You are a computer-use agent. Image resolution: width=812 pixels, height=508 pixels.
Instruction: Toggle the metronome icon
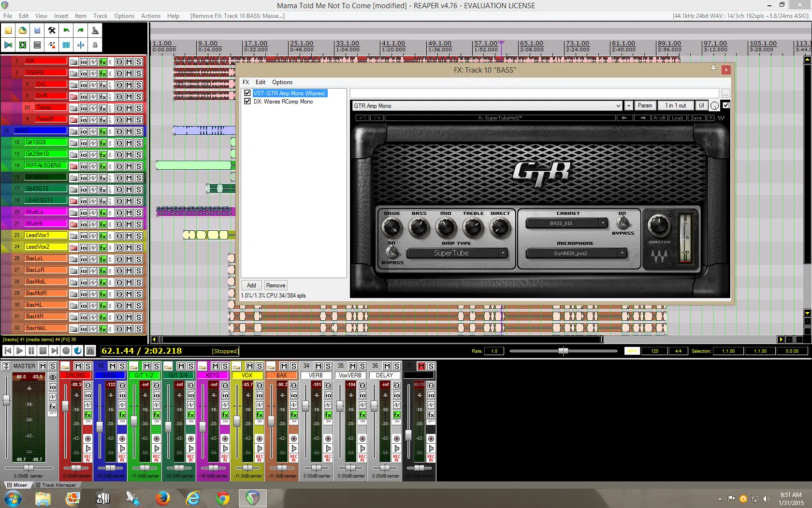(95, 30)
